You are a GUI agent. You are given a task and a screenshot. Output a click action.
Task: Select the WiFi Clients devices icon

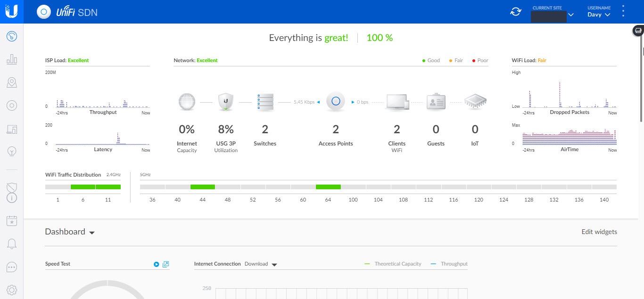pyautogui.click(x=397, y=102)
